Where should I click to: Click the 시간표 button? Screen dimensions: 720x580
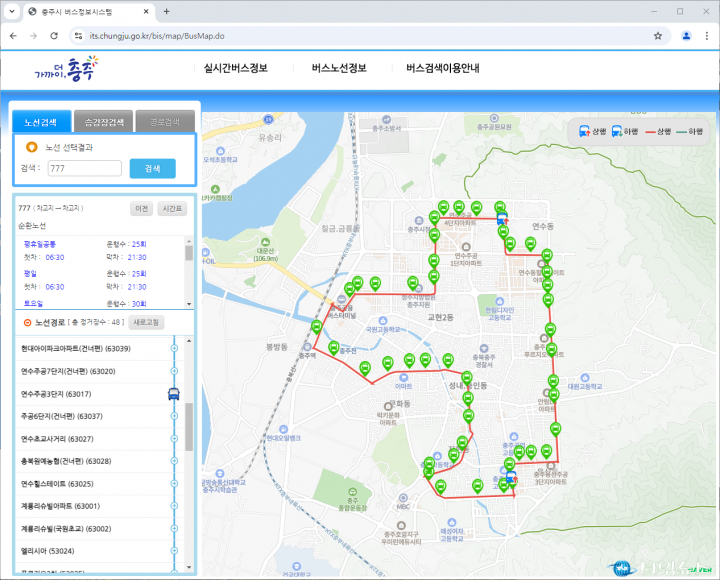(172, 209)
